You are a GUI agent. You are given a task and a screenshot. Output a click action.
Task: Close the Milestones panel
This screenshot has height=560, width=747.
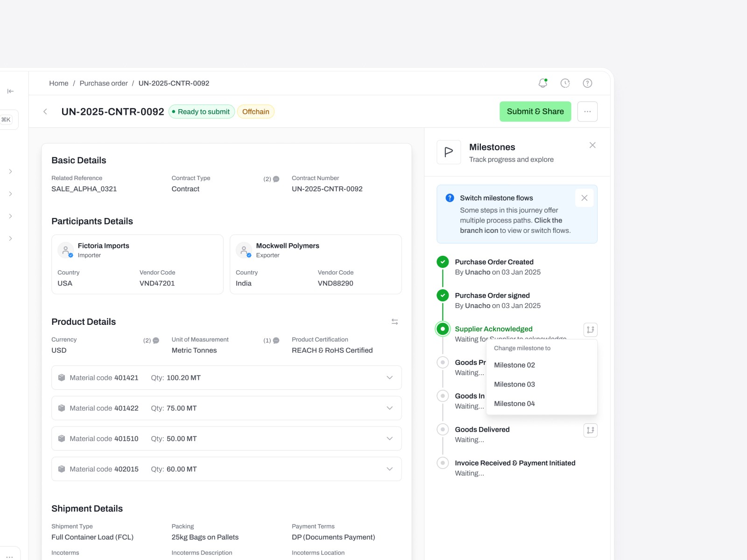point(592,145)
